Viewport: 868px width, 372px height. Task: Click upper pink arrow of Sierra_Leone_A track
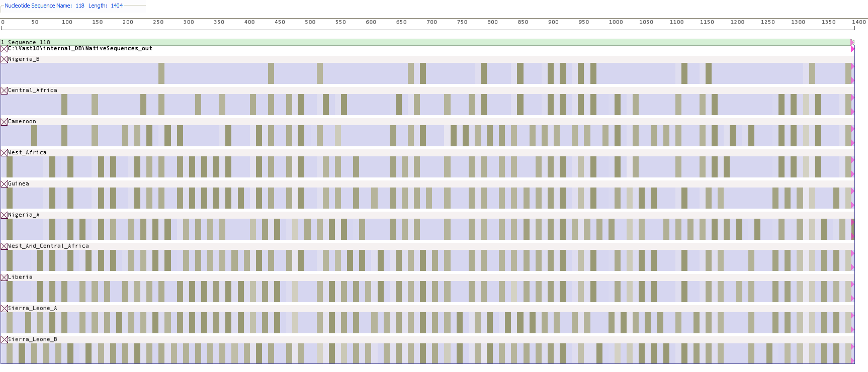pos(852,316)
